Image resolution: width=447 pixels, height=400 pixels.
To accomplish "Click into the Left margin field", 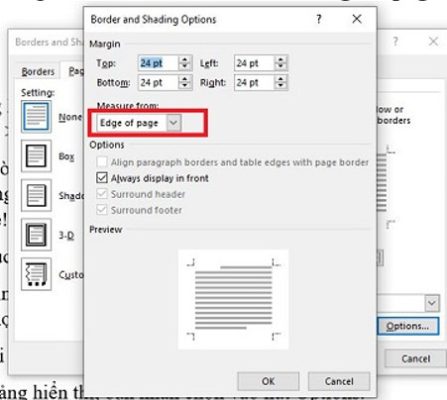I will 254,63.
